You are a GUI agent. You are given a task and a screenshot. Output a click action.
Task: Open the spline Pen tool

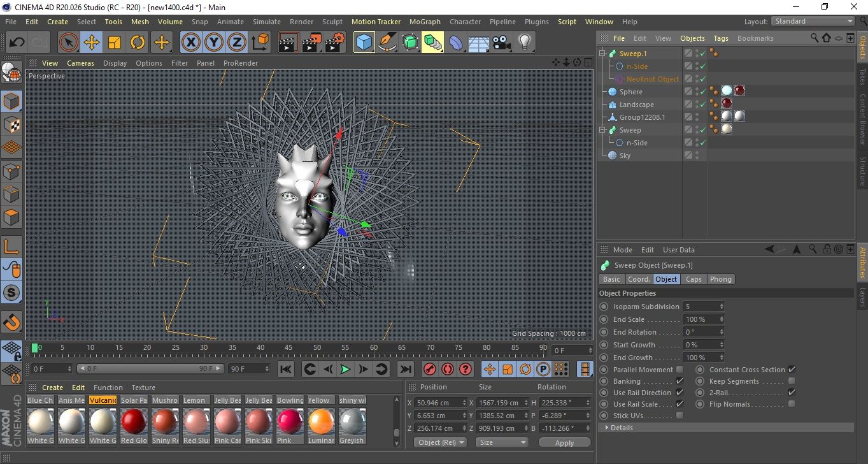[x=387, y=43]
